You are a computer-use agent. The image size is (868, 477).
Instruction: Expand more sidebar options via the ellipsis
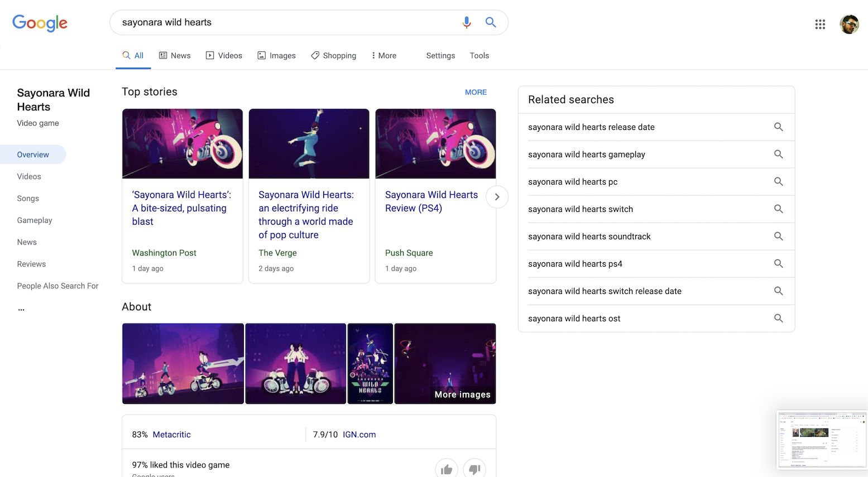click(21, 307)
